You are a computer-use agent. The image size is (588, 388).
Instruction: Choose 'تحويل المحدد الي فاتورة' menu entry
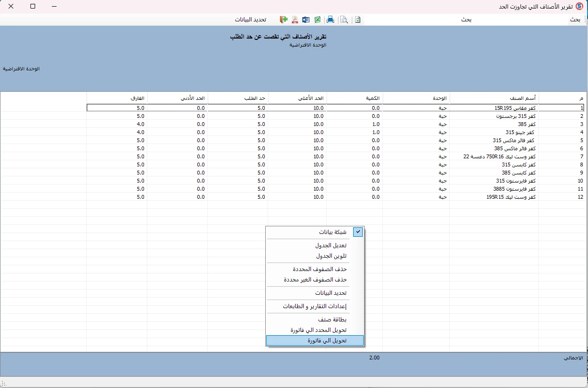(x=315, y=330)
